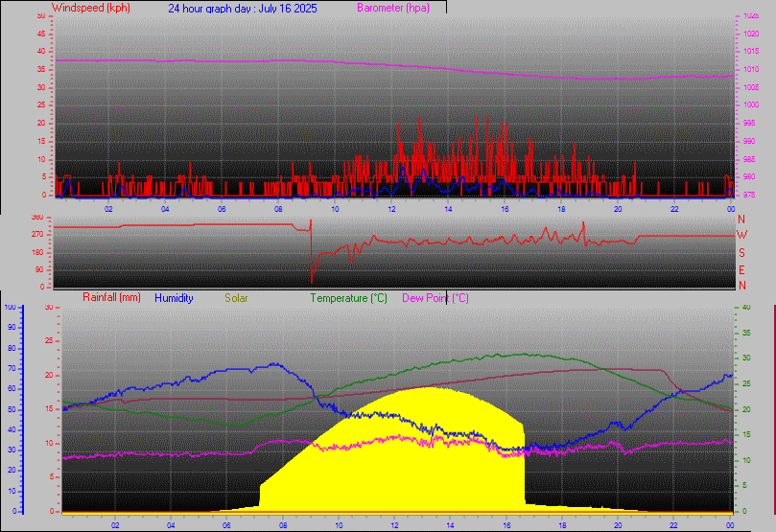The image size is (776, 532).
Task: Click the Barometer (hpa) legend label
Action: click(x=393, y=8)
